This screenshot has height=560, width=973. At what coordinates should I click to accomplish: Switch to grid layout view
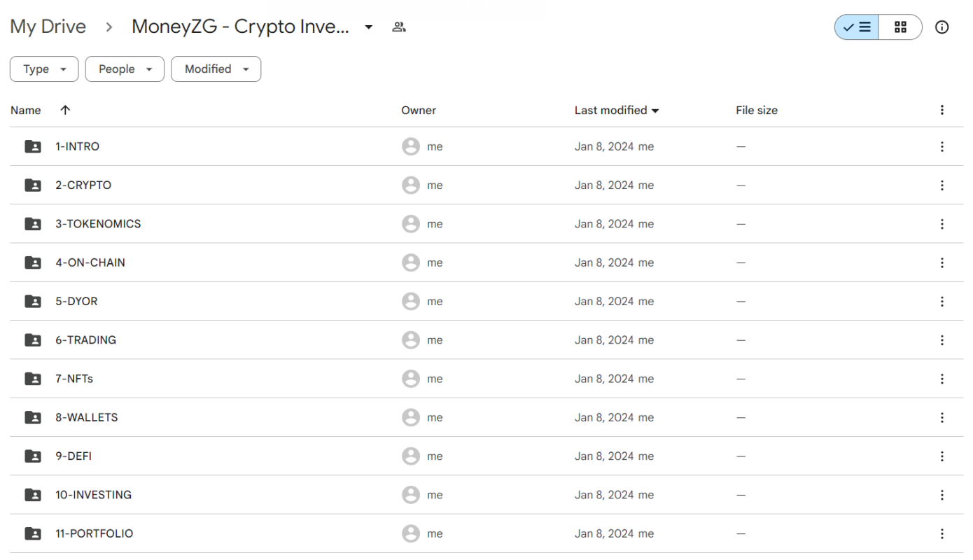pyautogui.click(x=901, y=27)
